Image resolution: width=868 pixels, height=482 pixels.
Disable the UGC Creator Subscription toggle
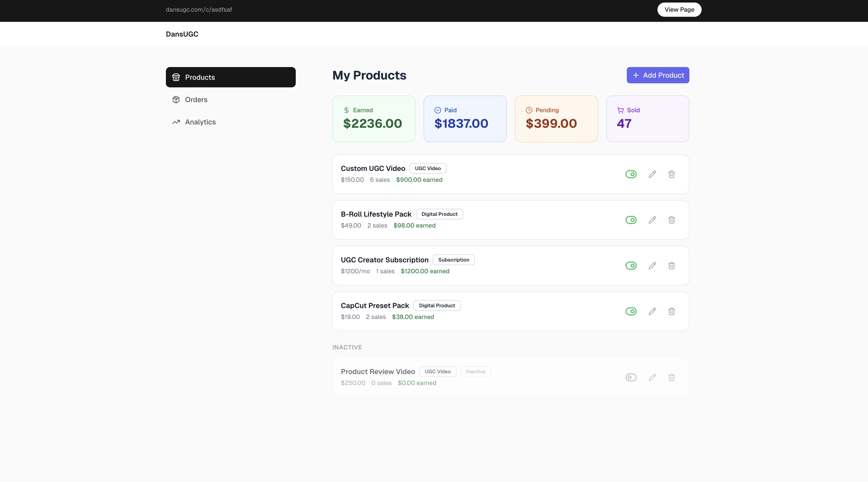[x=631, y=265]
